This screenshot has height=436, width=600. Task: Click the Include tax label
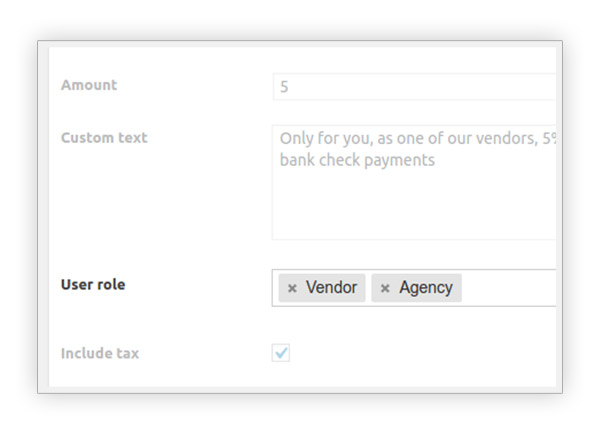coord(100,353)
